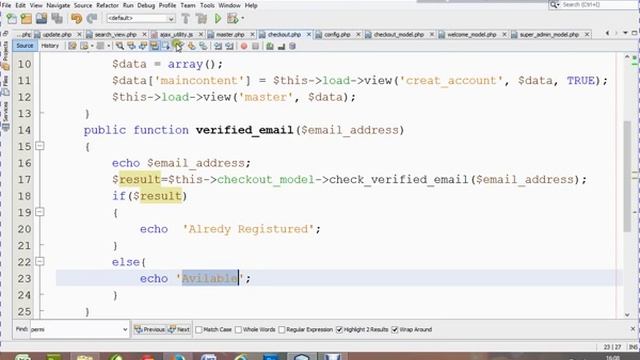
Task: Click Shift Line Right icon
Action: 229,46
